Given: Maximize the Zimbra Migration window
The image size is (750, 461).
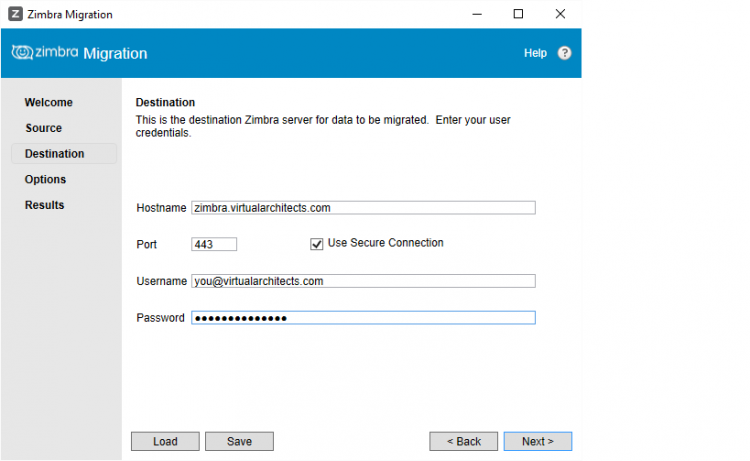Looking at the screenshot, I should (x=518, y=14).
